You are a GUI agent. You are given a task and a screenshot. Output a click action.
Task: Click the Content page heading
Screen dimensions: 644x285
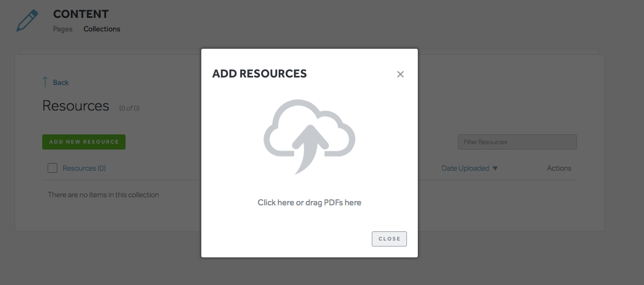pyautogui.click(x=81, y=14)
